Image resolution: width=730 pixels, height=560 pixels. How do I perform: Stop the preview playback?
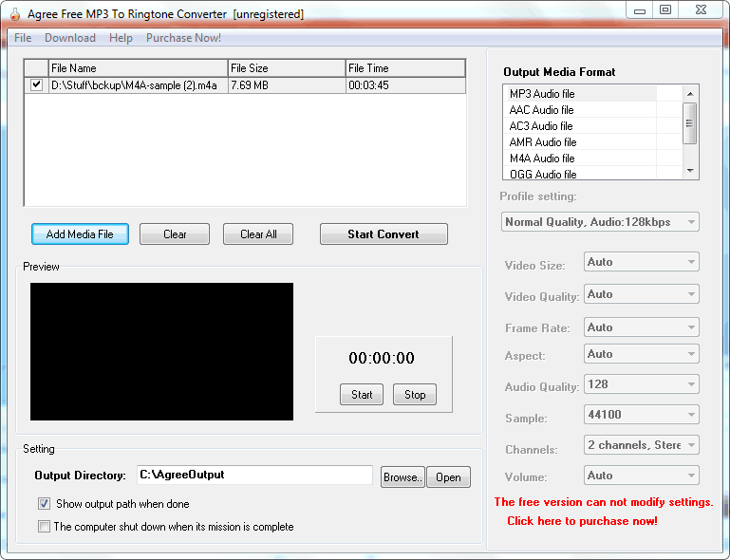click(414, 395)
